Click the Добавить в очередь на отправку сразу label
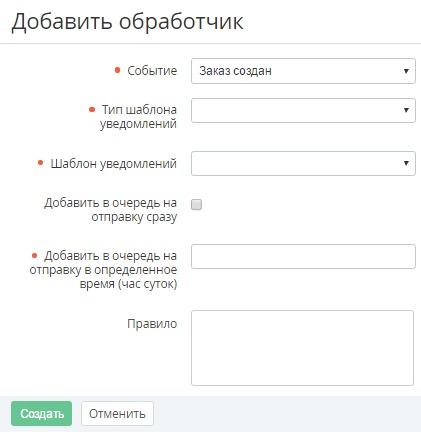Viewport: 421px width, 434px height. pos(111,210)
